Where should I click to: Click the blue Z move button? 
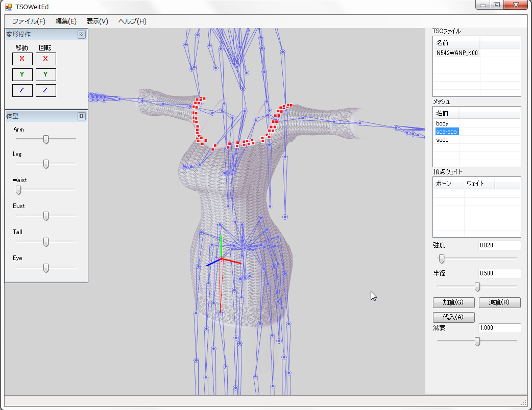tap(22, 91)
